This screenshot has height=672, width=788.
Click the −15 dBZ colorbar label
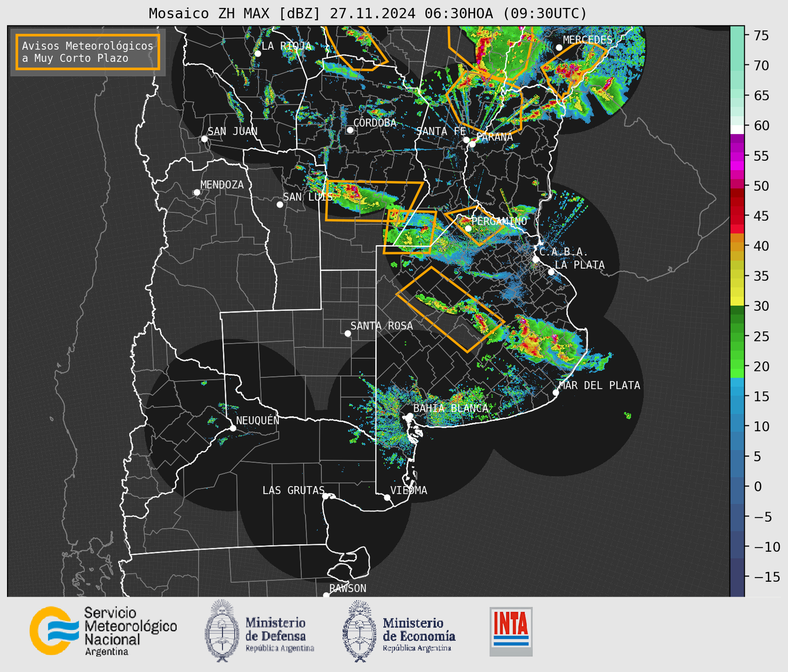[x=767, y=577]
